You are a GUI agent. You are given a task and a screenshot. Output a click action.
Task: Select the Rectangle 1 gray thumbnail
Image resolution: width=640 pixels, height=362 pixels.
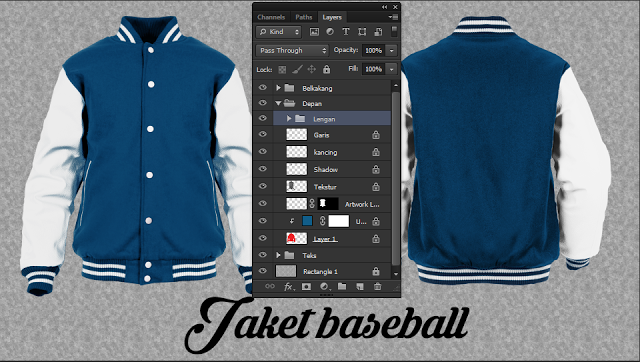286,271
